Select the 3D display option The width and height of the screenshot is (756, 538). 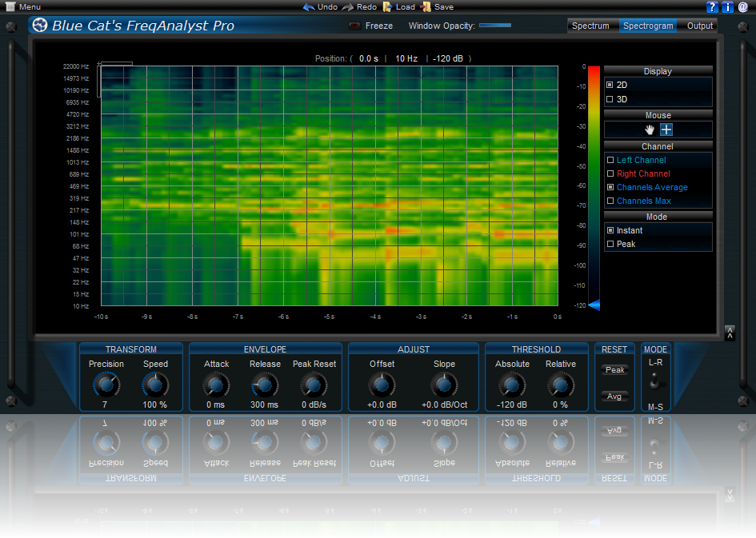point(610,99)
